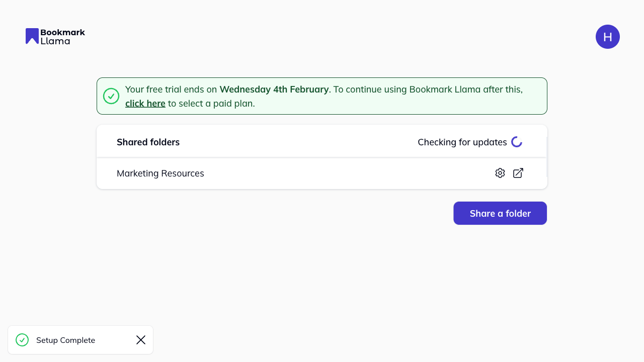Open settings for Marketing Resources folder
The width and height of the screenshot is (644, 362).
coord(500,173)
